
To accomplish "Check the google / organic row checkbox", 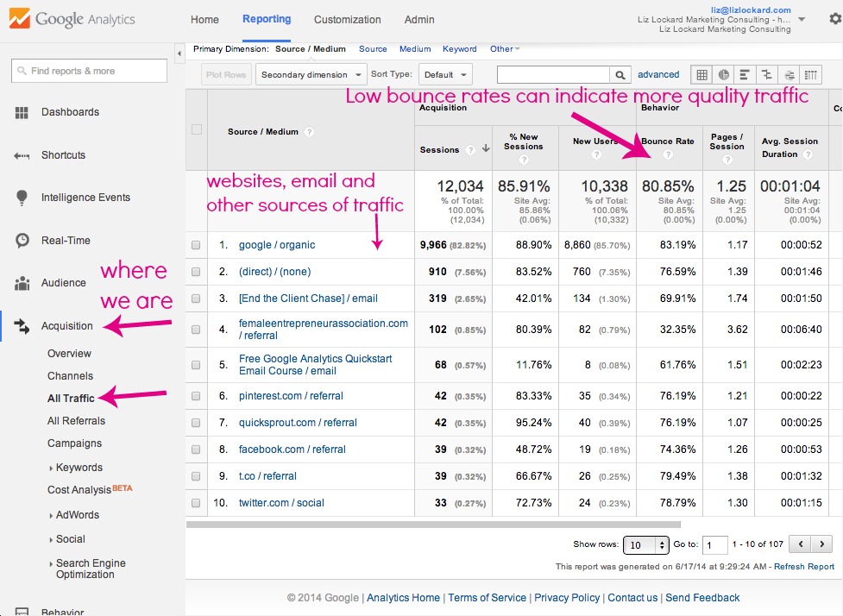I will pyautogui.click(x=196, y=245).
